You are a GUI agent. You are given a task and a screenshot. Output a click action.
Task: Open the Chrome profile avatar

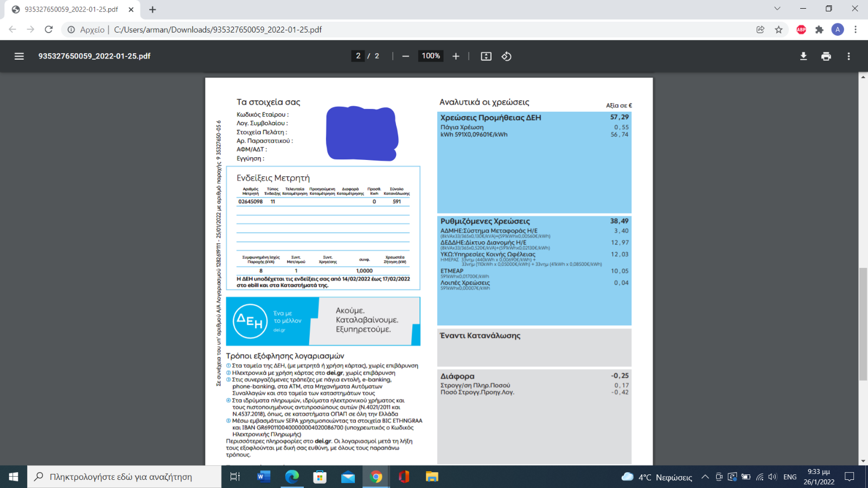coord(838,30)
